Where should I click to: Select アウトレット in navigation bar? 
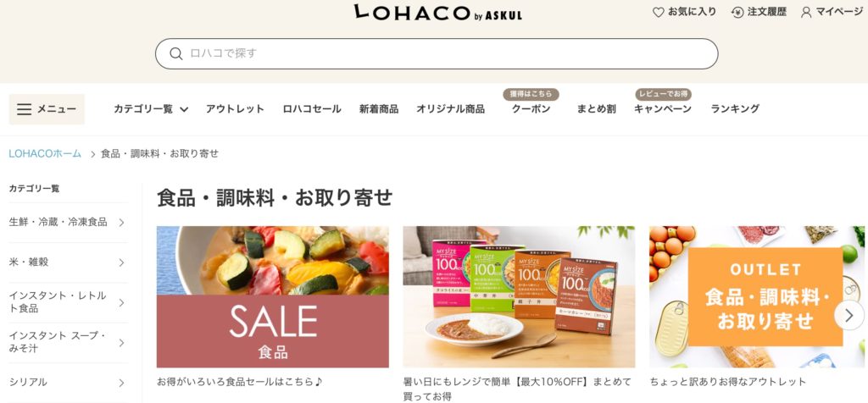[x=236, y=109]
